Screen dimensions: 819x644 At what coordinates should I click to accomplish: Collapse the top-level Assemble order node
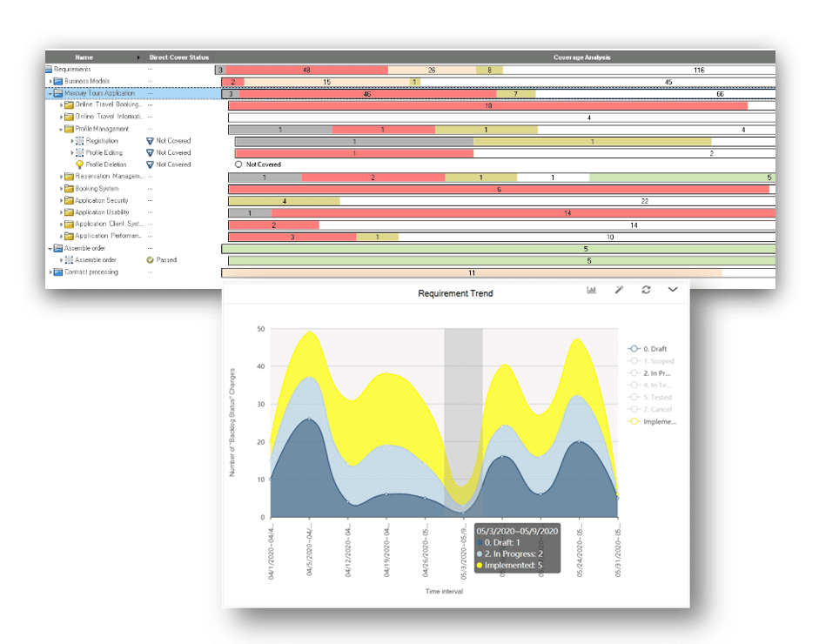(50, 249)
